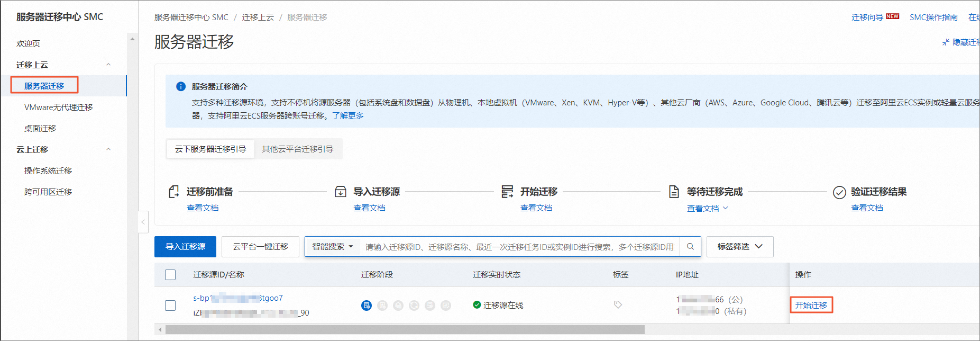Click 开始迁移 in the 操作 column

point(811,306)
